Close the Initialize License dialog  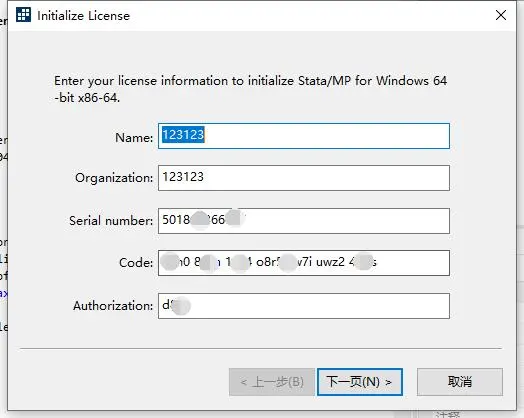coord(501,15)
